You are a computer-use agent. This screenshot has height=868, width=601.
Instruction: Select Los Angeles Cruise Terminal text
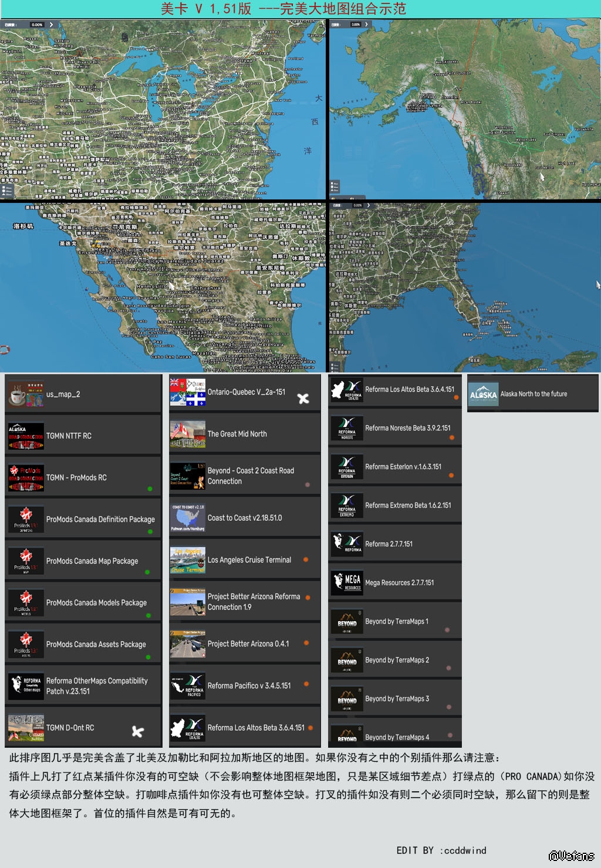point(249,560)
